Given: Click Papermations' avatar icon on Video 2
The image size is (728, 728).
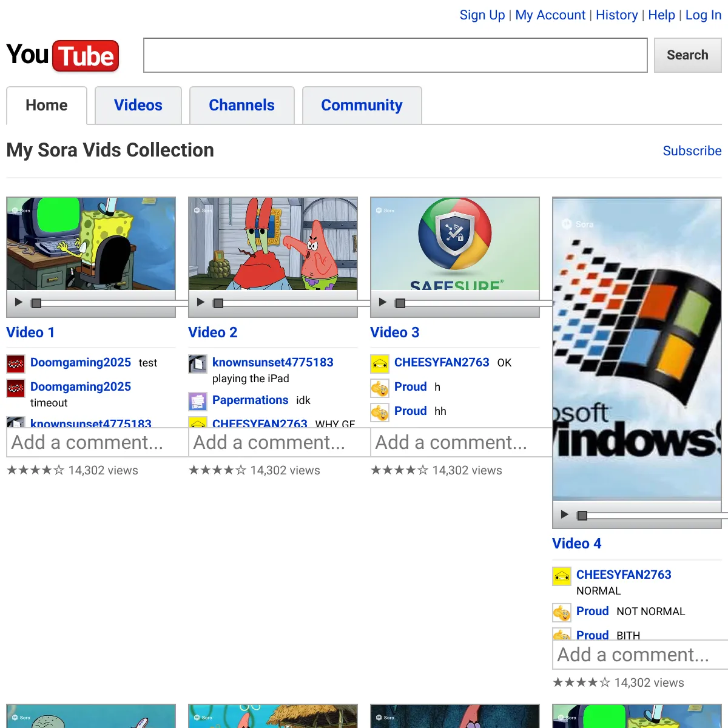Looking at the screenshot, I should tap(198, 401).
